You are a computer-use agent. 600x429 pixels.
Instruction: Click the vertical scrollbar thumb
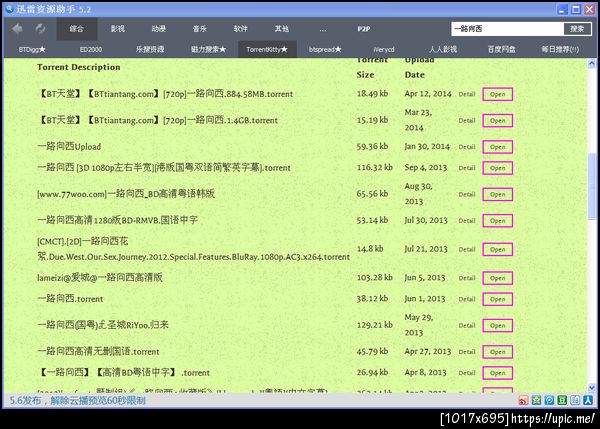[592, 187]
